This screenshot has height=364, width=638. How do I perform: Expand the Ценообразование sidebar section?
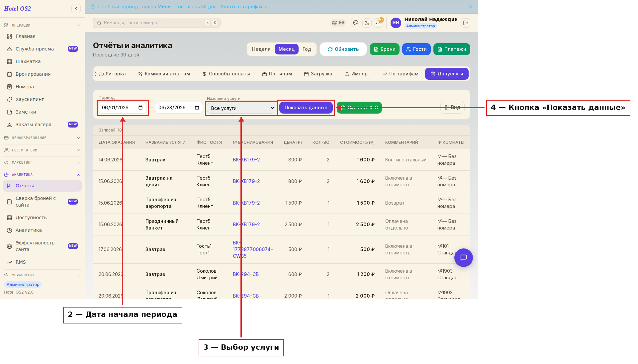click(42, 138)
